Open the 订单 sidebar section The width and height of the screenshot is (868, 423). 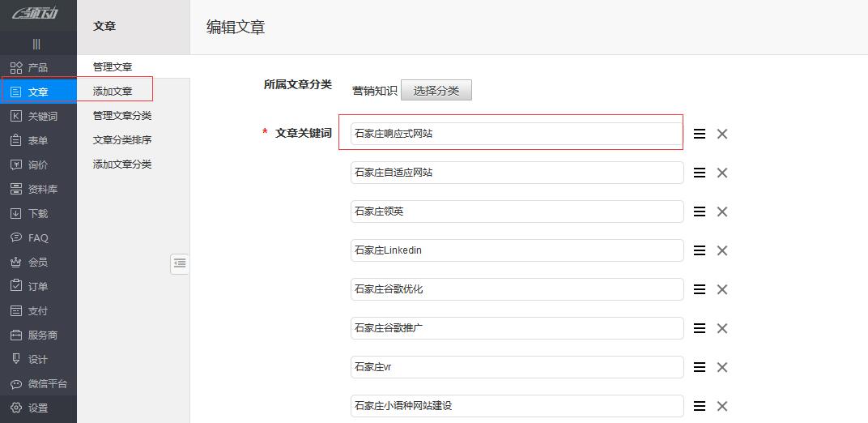click(38, 287)
